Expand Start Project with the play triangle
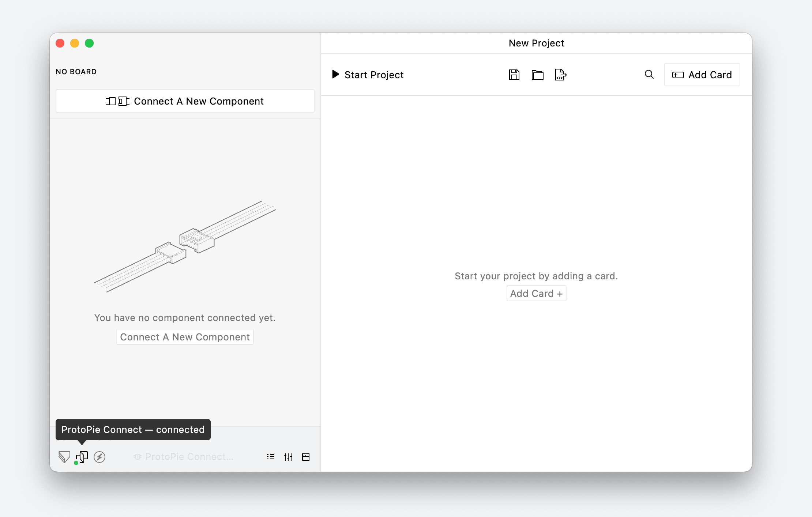 coord(335,74)
